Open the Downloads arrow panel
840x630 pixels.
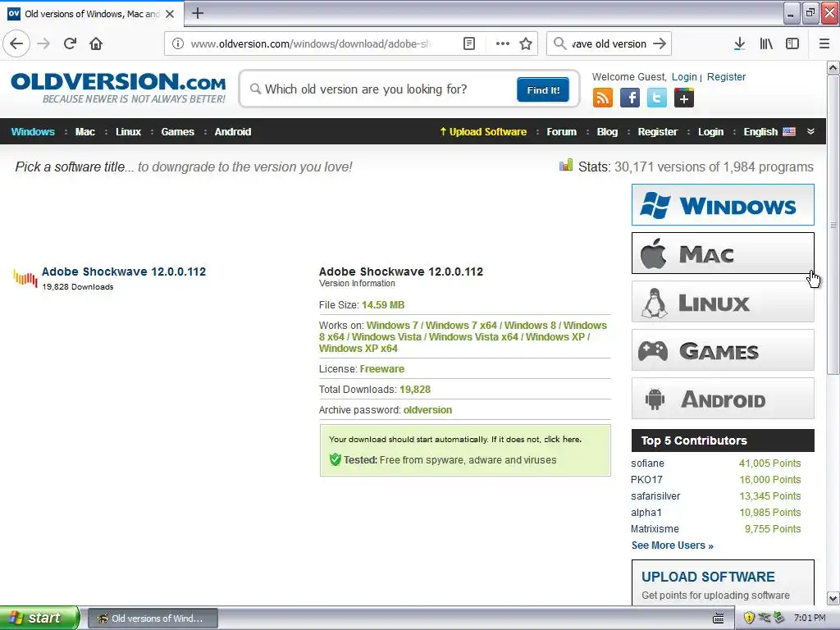click(x=739, y=43)
